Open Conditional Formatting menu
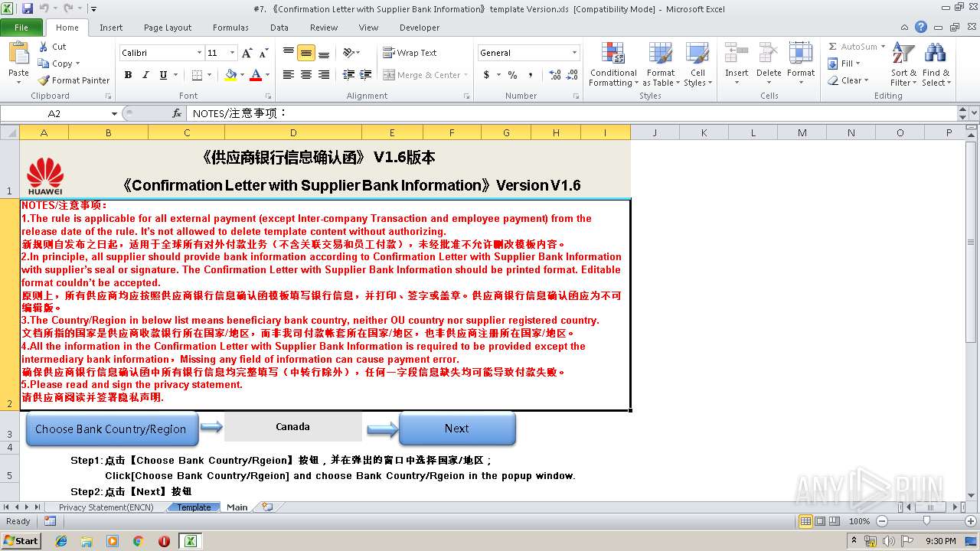This screenshot has width=980, height=551. (x=613, y=65)
